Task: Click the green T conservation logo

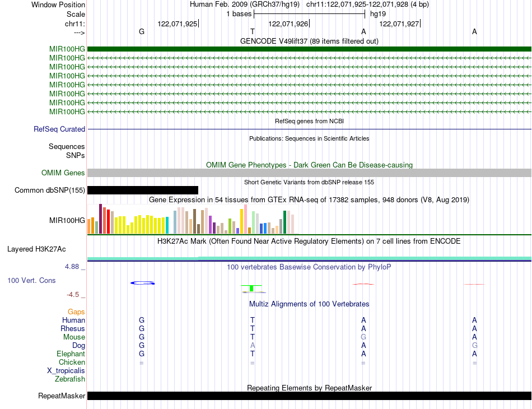Action: [251, 289]
